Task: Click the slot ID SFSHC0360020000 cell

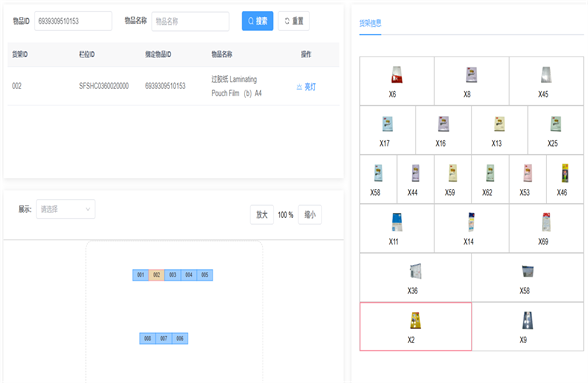Action: pos(104,86)
